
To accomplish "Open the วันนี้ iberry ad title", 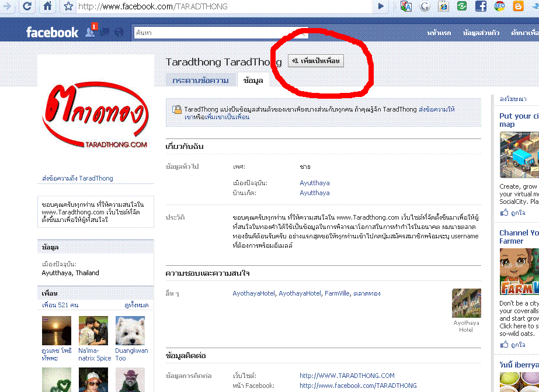I will (519, 365).
